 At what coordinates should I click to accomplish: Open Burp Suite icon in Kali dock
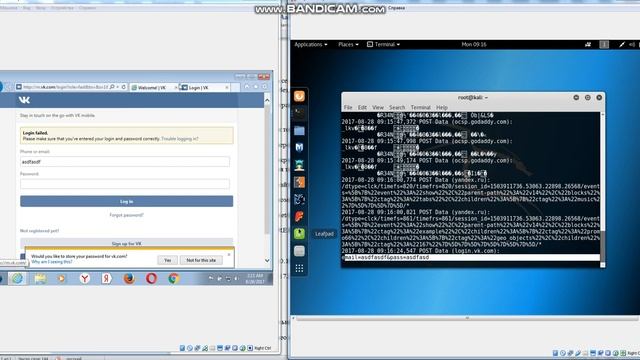pyautogui.click(x=299, y=182)
